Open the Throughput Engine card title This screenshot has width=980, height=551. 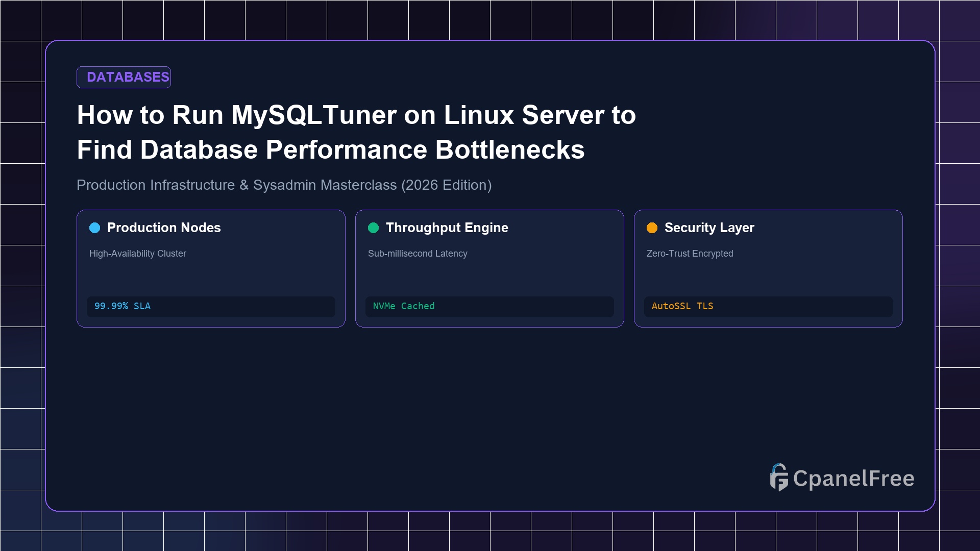(447, 228)
